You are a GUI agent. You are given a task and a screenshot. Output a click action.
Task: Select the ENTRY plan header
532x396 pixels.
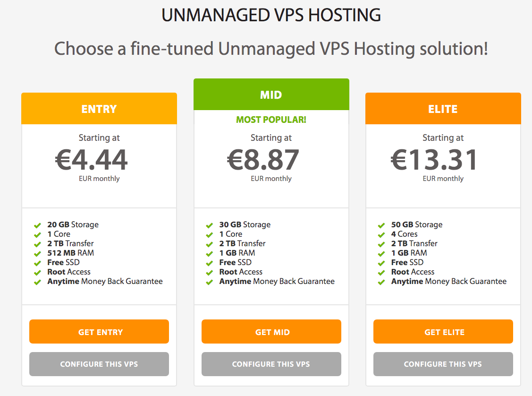pyautogui.click(x=99, y=109)
